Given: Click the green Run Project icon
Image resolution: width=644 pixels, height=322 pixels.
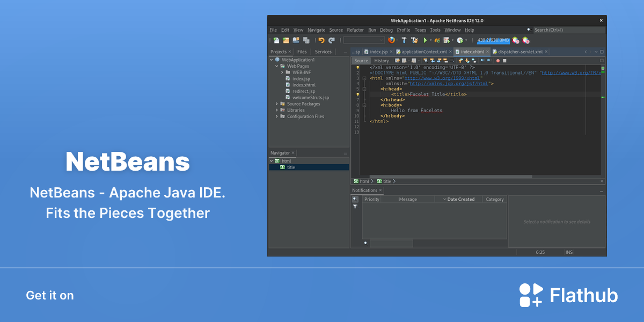Looking at the screenshot, I should click(x=425, y=40).
